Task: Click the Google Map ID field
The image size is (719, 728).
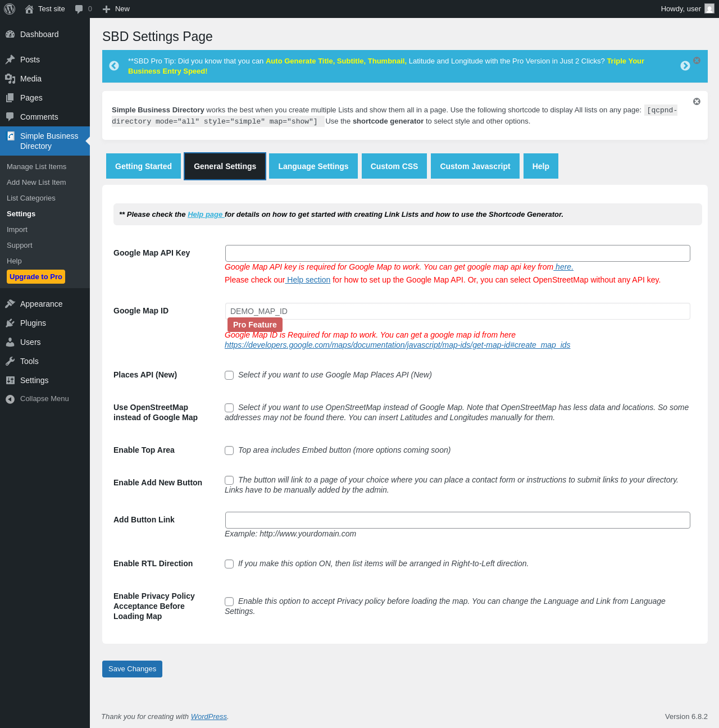Action: (458, 311)
